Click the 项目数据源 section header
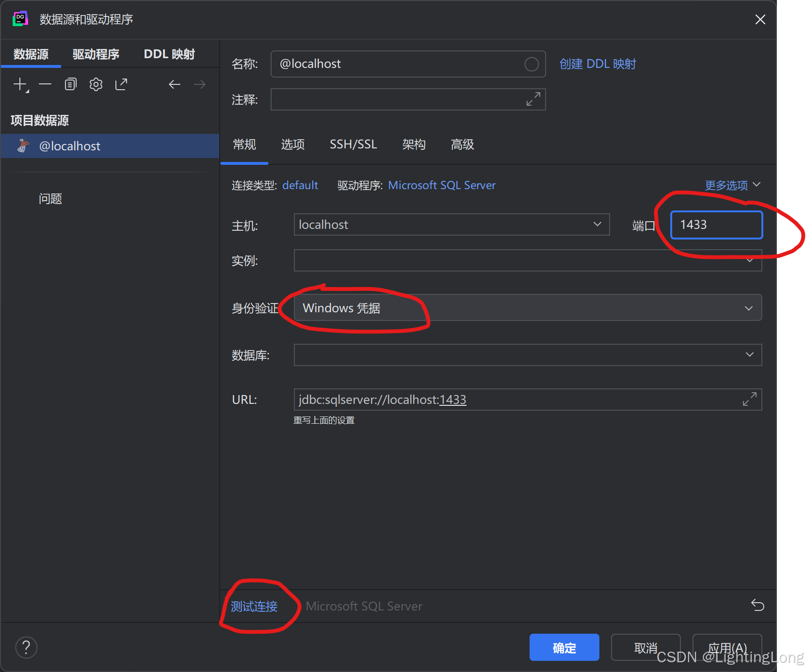The width and height of the screenshot is (806, 672). click(x=40, y=120)
